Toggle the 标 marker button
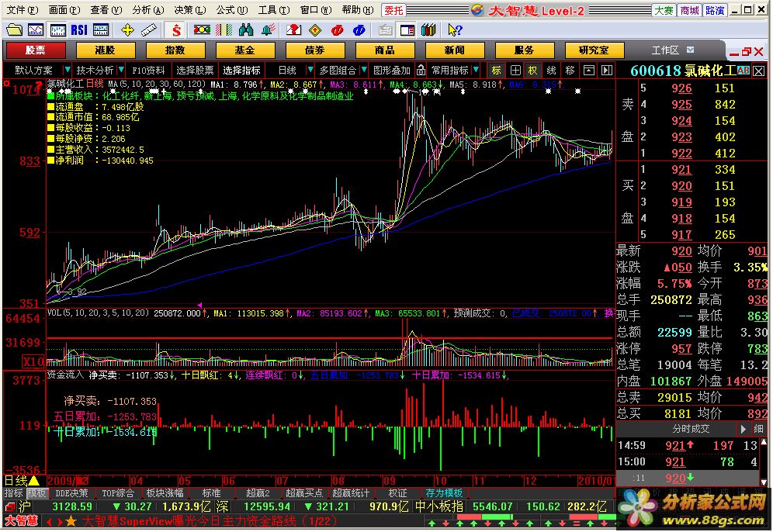Image resolution: width=773 pixels, height=532 pixels. [x=497, y=71]
